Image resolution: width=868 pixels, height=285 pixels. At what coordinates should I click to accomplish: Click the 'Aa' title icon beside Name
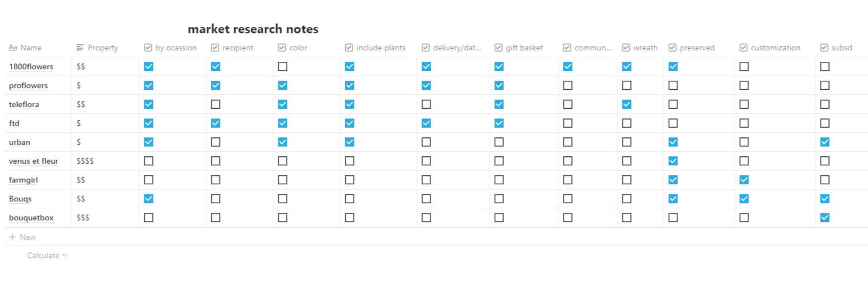click(x=13, y=48)
